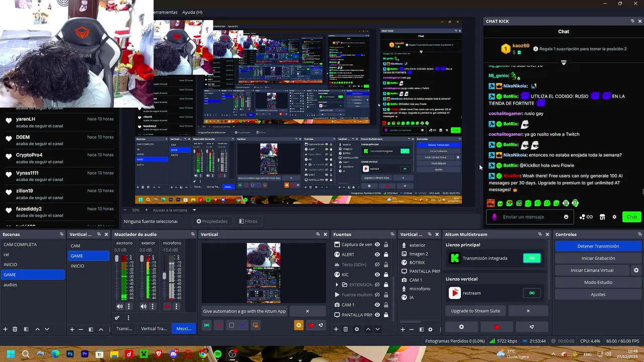644x362 pixels.
Task: Open Windows Start menu
Action: pos(11,354)
